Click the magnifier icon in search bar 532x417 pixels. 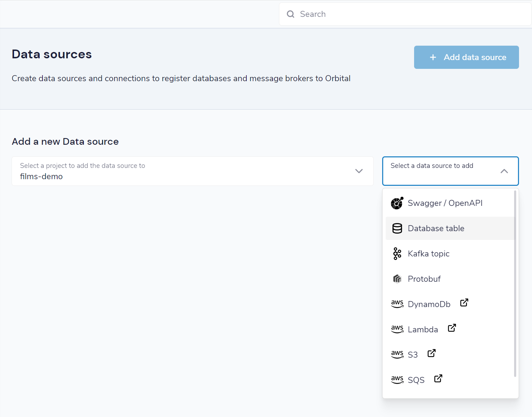click(291, 14)
